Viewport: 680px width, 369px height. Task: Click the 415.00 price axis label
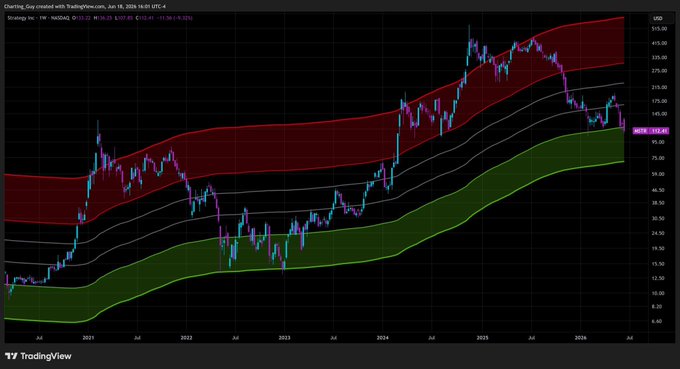(x=659, y=43)
